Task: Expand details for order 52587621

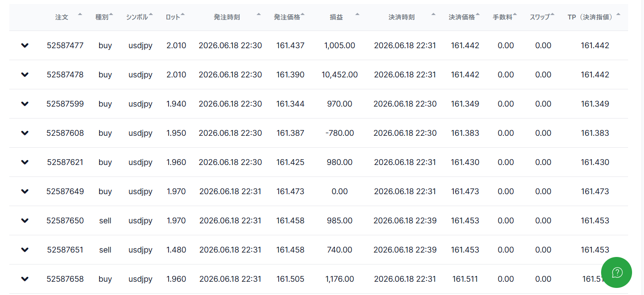Action: point(25,162)
